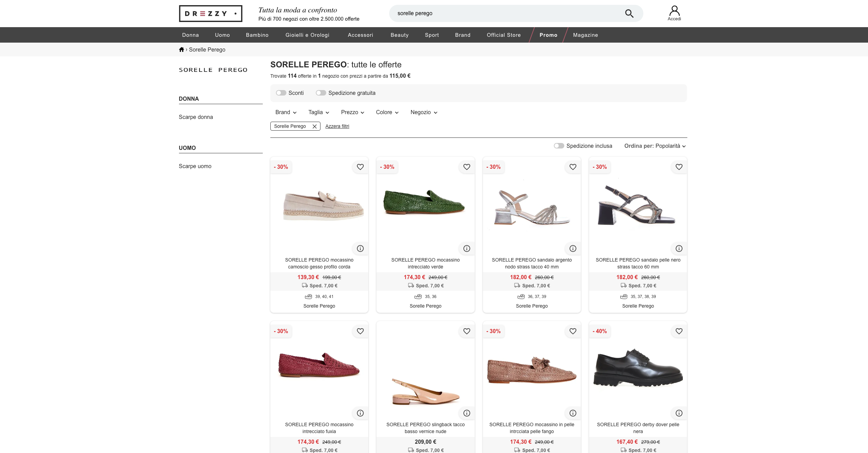Show info for mocassino intrecciato verde

click(466, 248)
